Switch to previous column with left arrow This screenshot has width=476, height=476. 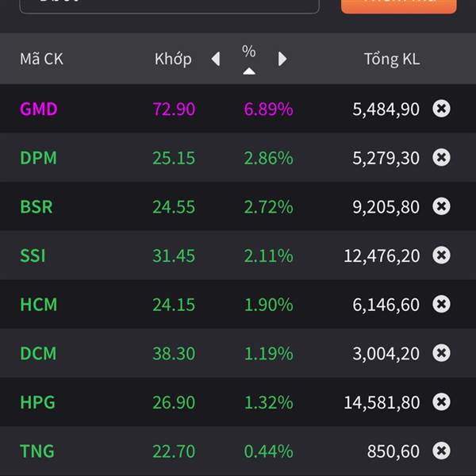point(216,59)
